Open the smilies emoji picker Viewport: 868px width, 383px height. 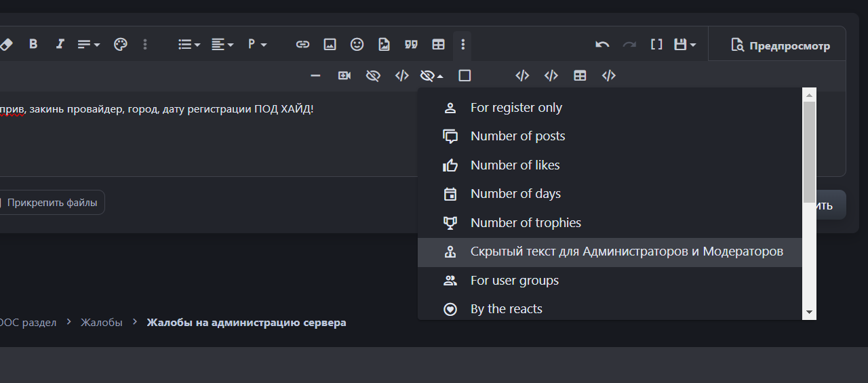tap(357, 45)
